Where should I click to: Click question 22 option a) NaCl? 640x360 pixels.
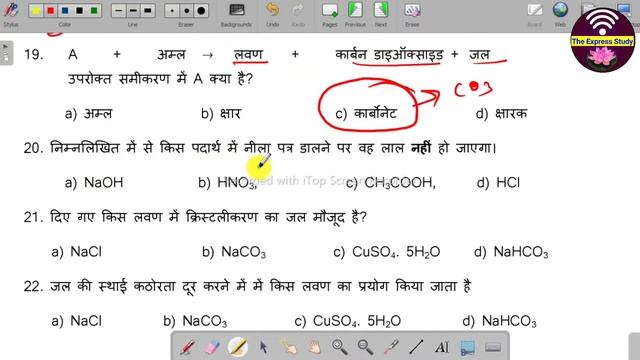[x=76, y=321]
